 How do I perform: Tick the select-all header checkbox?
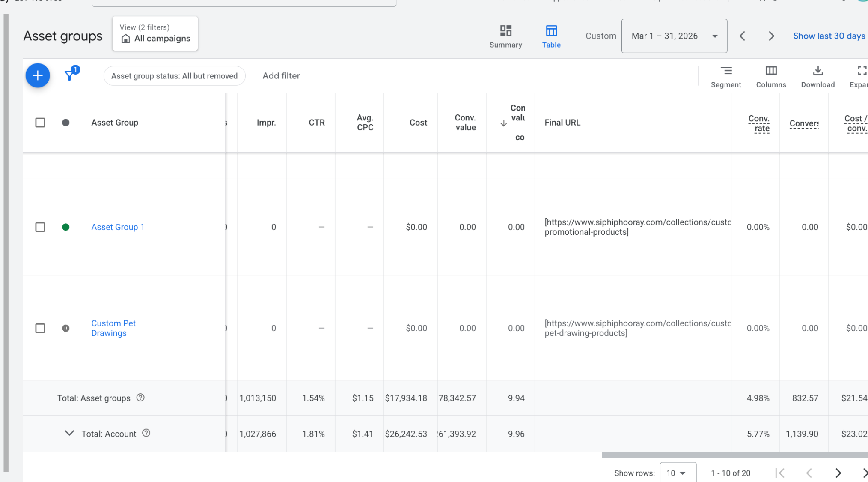[x=40, y=123]
